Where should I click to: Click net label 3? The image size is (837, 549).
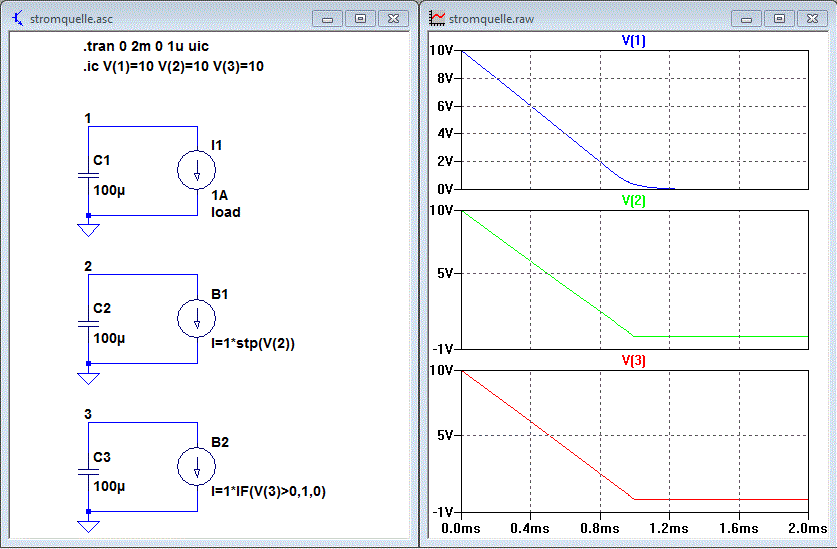88,414
